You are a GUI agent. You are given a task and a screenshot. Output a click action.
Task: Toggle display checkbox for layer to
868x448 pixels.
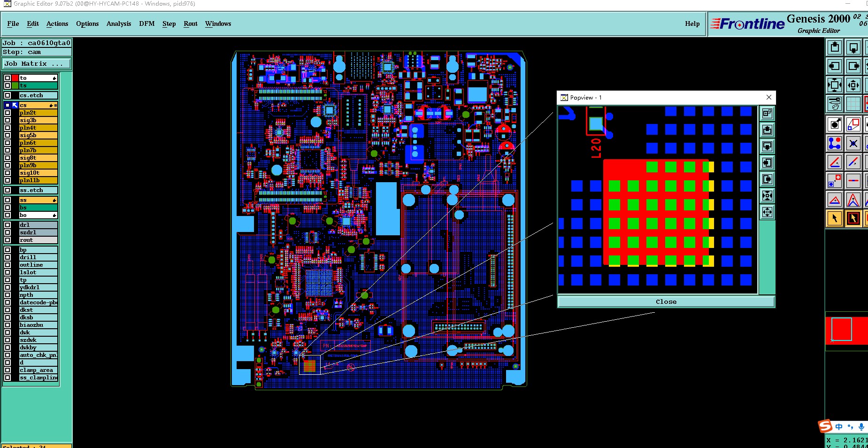pos(8,78)
